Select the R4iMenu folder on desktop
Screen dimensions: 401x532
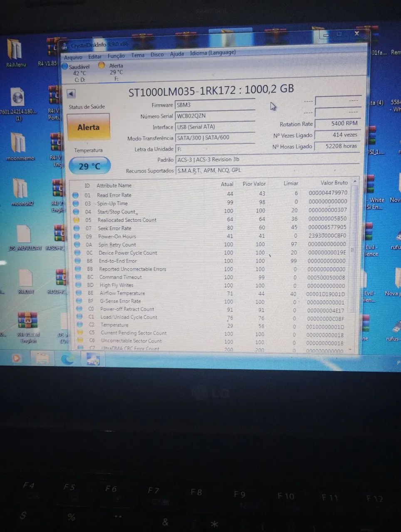pos(15,53)
